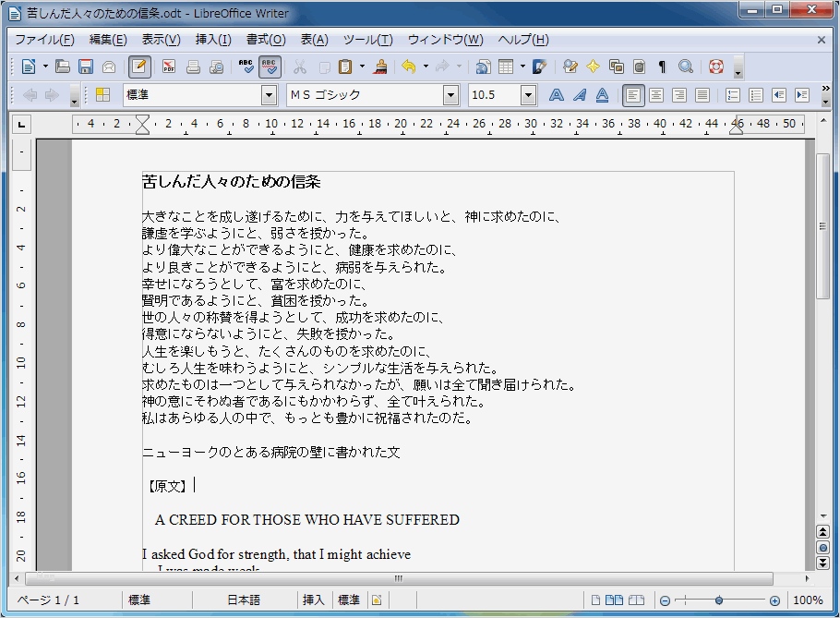Image resolution: width=840 pixels, height=618 pixels.
Task: Undo the last action
Action: click(x=409, y=67)
